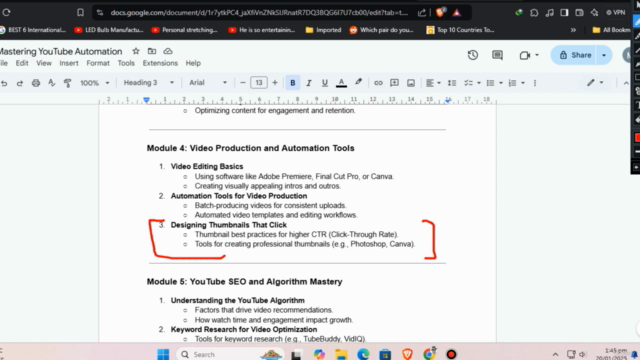Select the Paint format tool
Image resolution: width=640 pixels, height=360 pixels.
(x=67, y=83)
